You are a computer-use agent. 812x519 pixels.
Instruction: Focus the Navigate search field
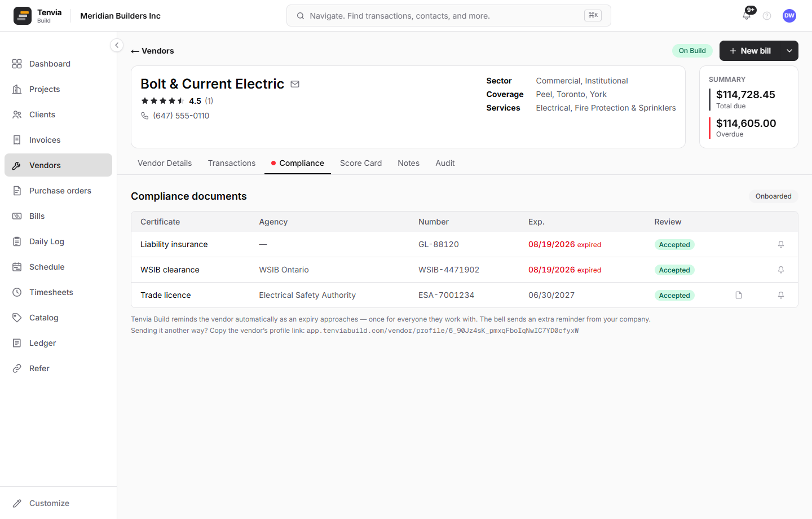point(449,16)
